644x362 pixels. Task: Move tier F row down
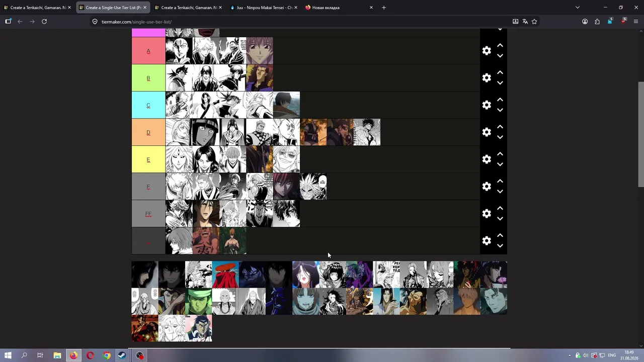(x=500, y=192)
